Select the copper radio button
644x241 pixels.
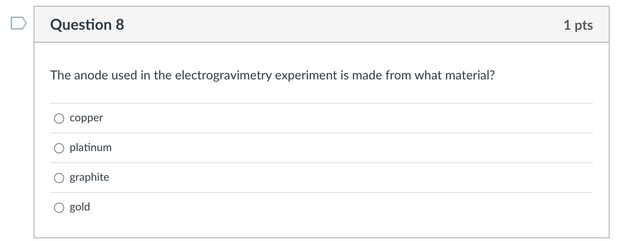pyautogui.click(x=59, y=119)
